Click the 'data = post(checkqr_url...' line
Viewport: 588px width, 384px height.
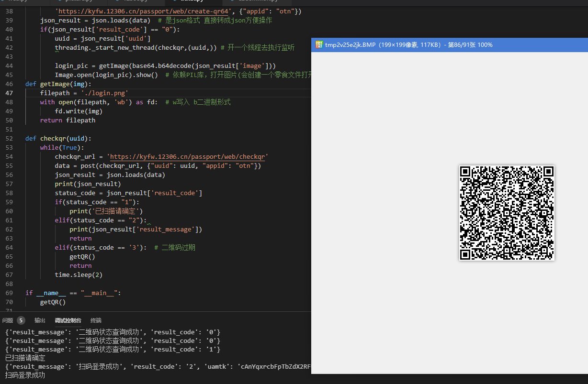pos(158,166)
